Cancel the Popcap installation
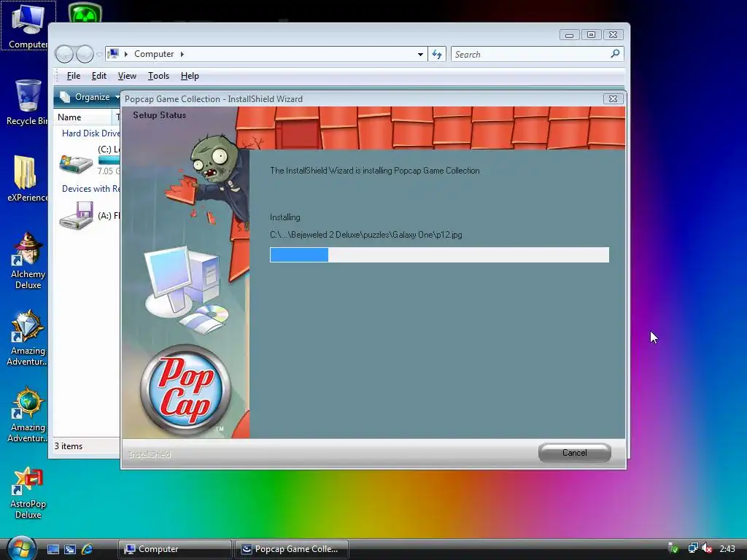 575,453
